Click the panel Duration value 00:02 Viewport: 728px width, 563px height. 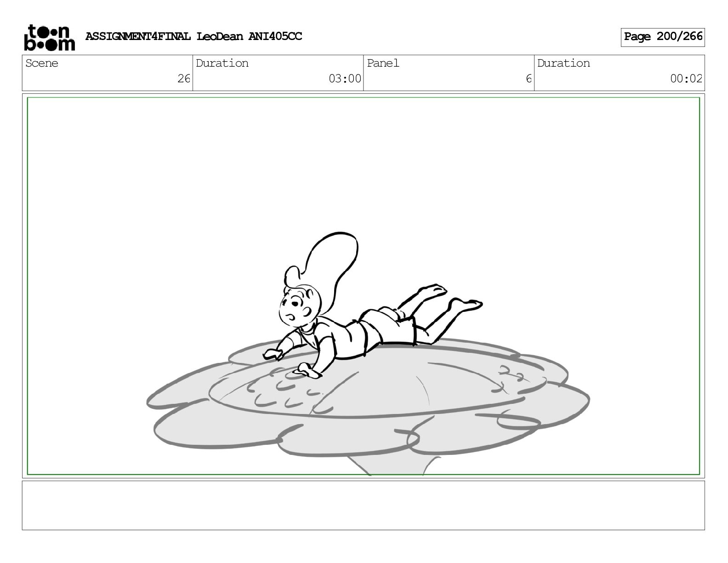coord(686,79)
